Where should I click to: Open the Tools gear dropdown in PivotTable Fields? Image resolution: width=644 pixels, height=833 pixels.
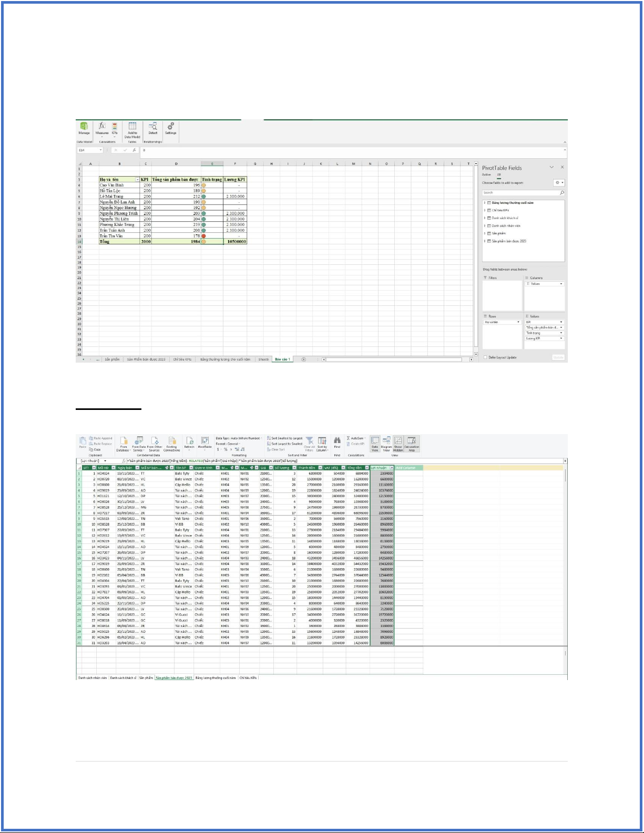coord(559,183)
